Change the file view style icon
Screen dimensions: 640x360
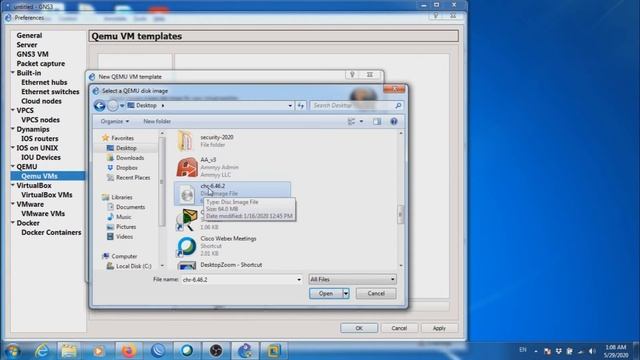[351, 122]
